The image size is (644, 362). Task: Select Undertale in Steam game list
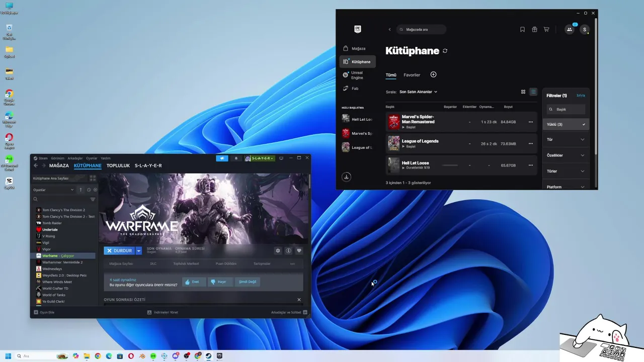coord(50,230)
